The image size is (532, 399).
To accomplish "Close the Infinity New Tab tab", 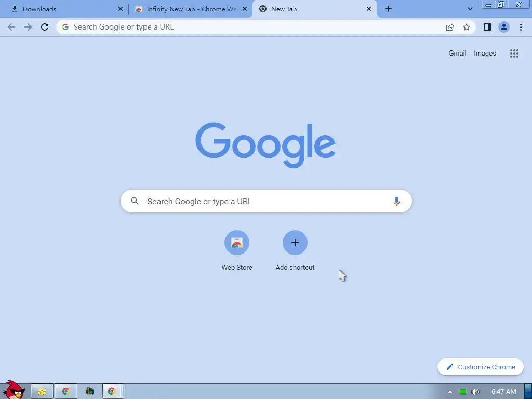I will (245, 9).
